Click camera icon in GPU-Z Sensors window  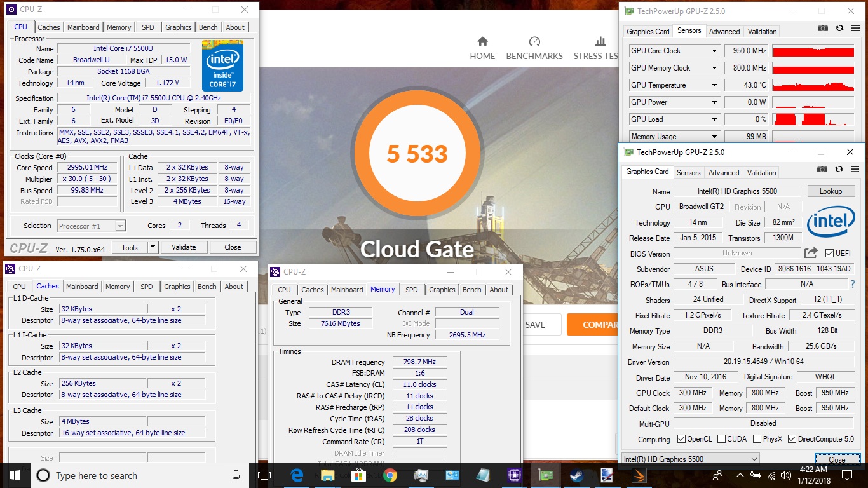823,29
